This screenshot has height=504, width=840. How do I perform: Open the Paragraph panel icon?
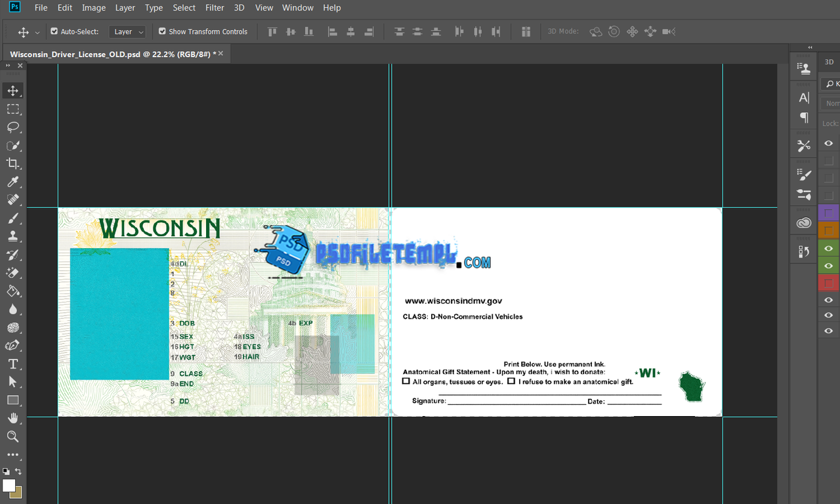(x=804, y=117)
